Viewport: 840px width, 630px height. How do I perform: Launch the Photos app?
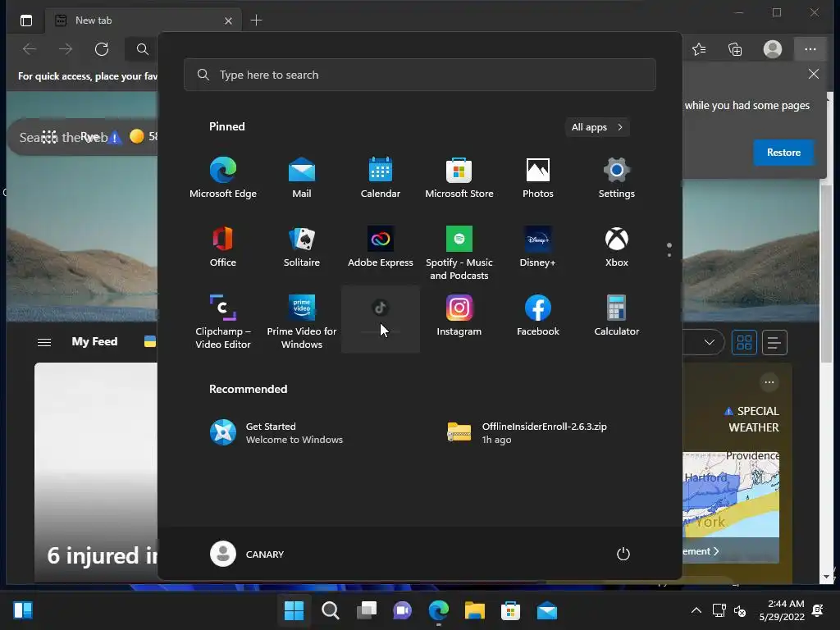538,178
